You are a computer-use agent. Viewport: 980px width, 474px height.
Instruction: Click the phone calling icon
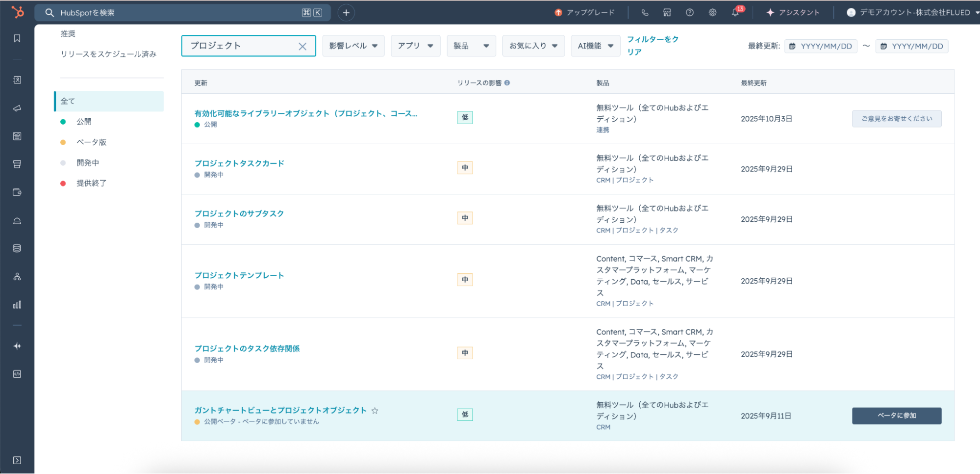click(x=645, y=13)
